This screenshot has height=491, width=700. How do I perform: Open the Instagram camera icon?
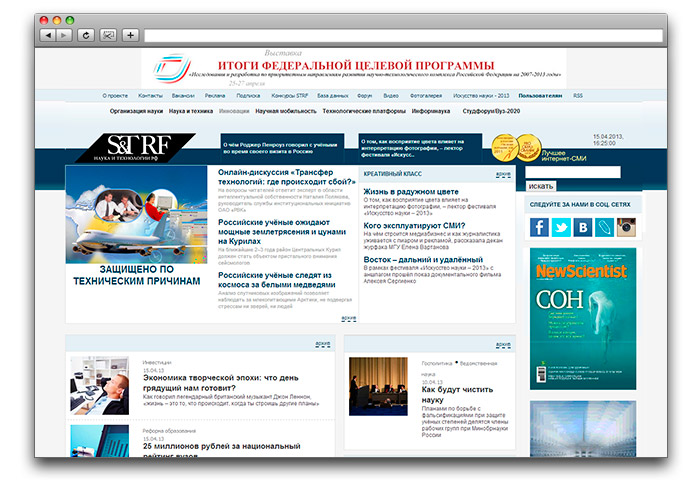tap(626, 227)
